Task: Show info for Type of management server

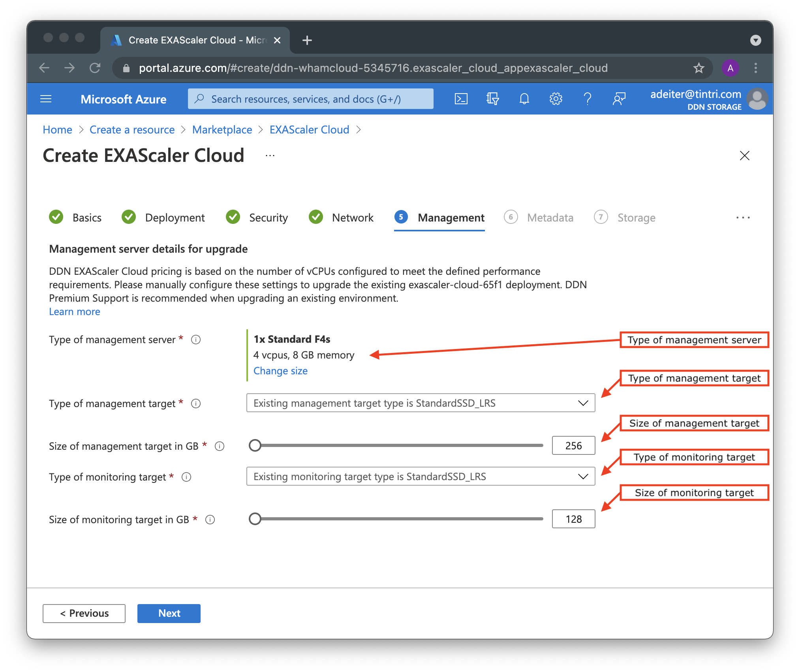Action: click(x=196, y=340)
